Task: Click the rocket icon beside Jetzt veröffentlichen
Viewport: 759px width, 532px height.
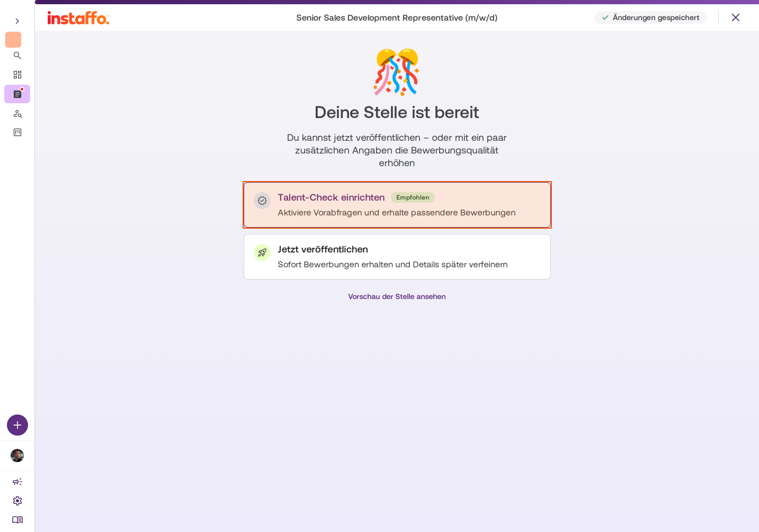Action: click(x=262, y=253)
